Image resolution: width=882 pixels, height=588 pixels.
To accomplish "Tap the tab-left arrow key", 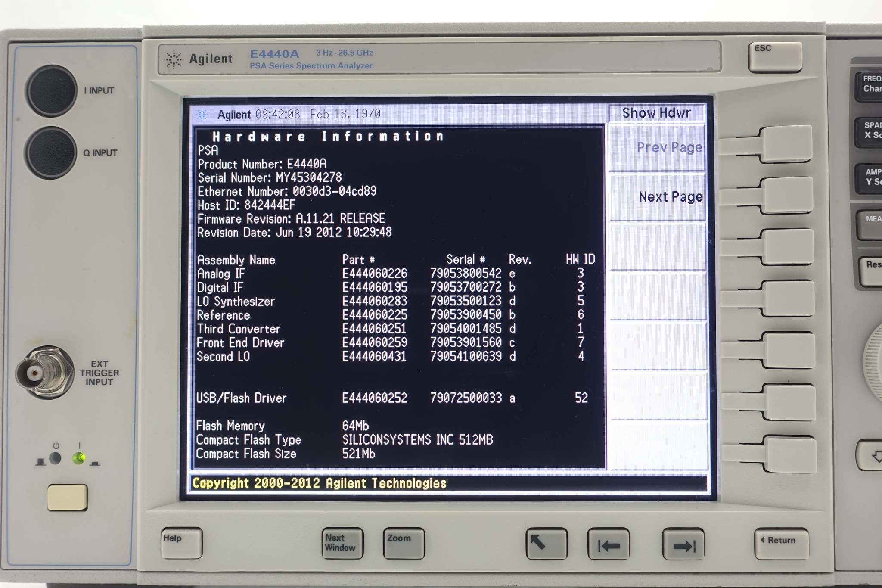I will (608, 544).
